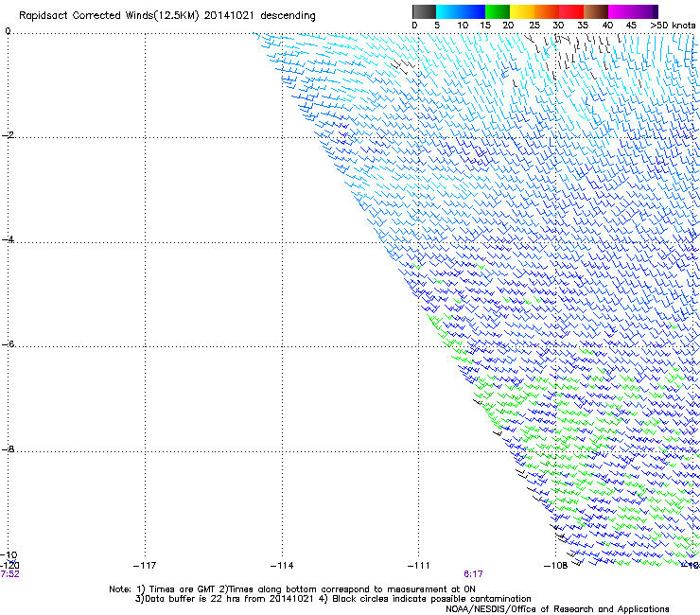Click the 'Rapidscat Corrected Winds(12.5KM)' title text
The image size is (700, 615).
point(109,16)
